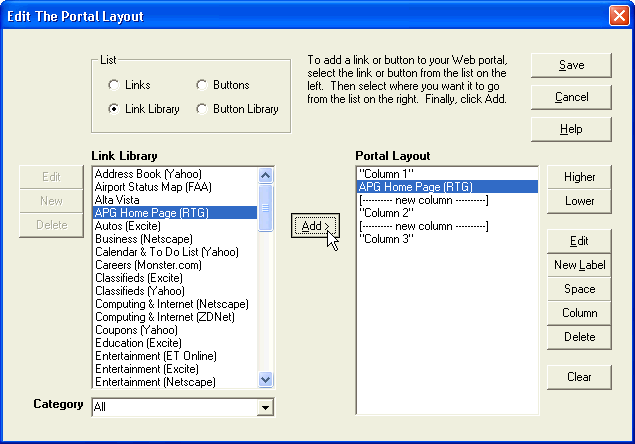Select the Buttons radio button
The width and height of the screenshot is (635, 444).
pos(202,85)
